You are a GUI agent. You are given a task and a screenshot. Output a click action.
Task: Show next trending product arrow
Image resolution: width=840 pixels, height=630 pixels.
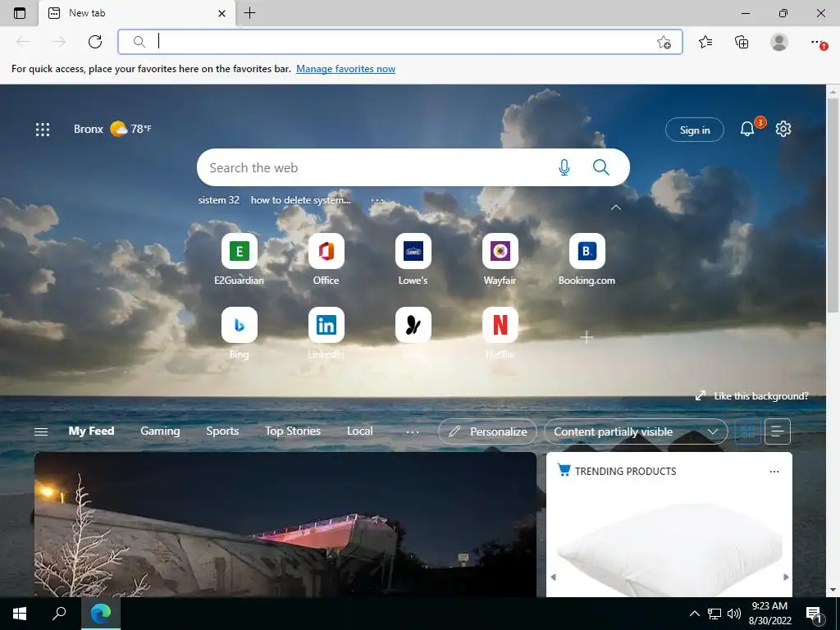[786, 577]
